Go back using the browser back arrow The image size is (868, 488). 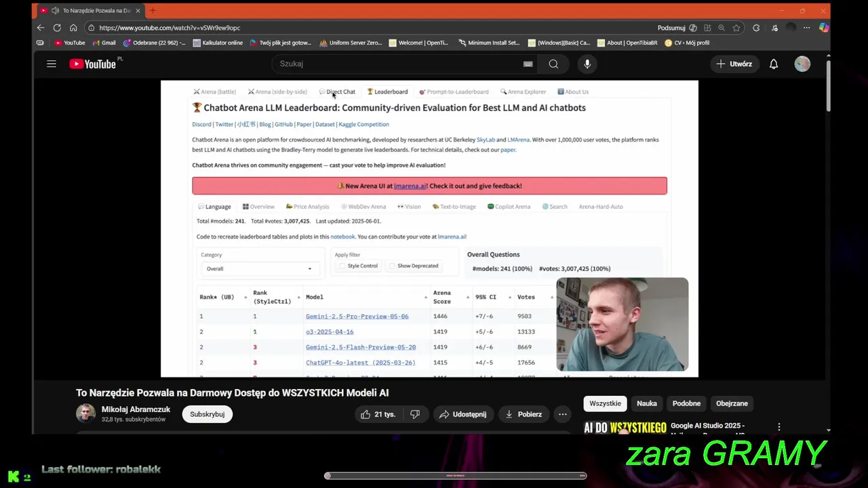point(41,28)
